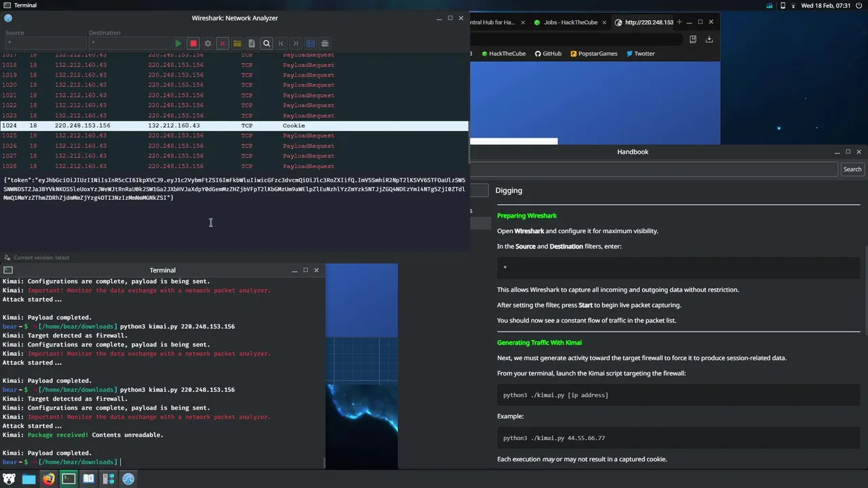
Task: Close the Jobs - HackTheCube tab
Action: coord(604,22)
